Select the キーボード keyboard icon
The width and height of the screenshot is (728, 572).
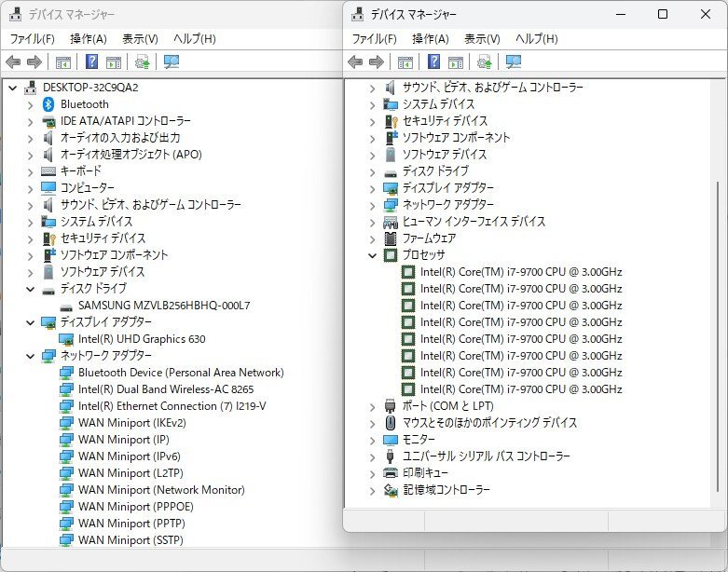point(48,171)
